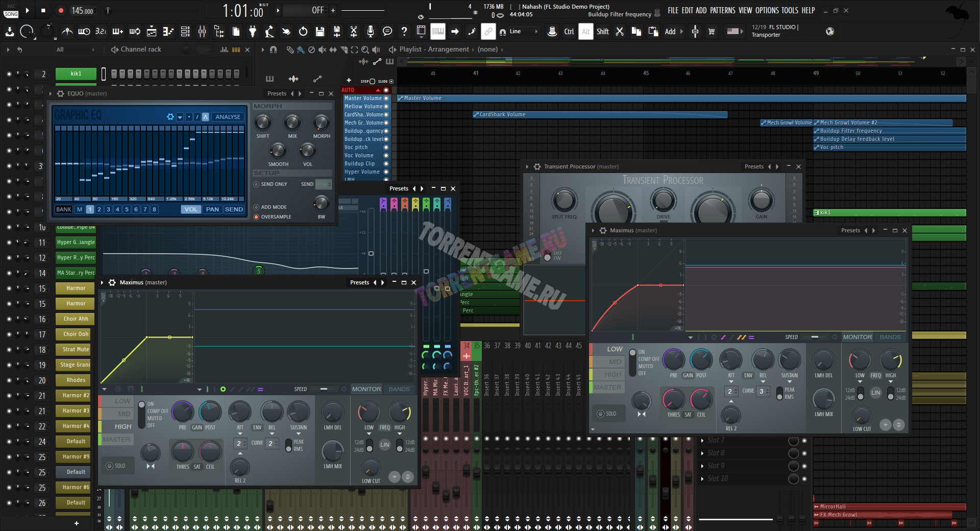Expand the Add dropdown in toolbar

(674, 32)
